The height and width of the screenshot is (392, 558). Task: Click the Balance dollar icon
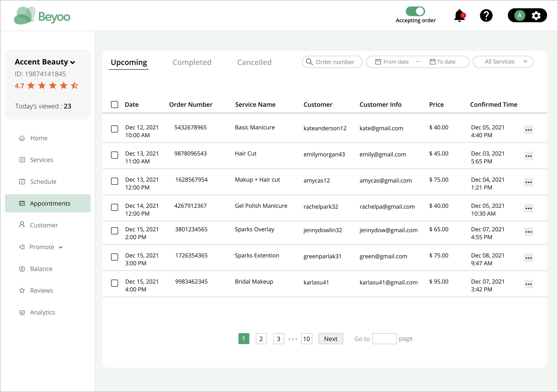coord(22,269)
